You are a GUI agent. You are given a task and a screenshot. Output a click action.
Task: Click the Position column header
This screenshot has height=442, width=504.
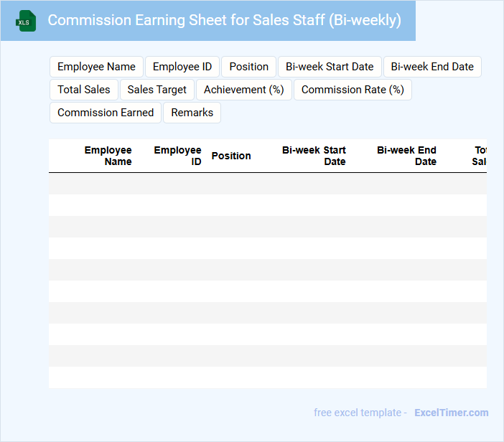[231, 156]
